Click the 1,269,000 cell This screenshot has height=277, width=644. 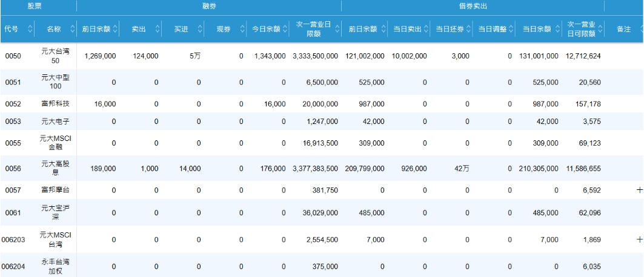coord(100,56)
